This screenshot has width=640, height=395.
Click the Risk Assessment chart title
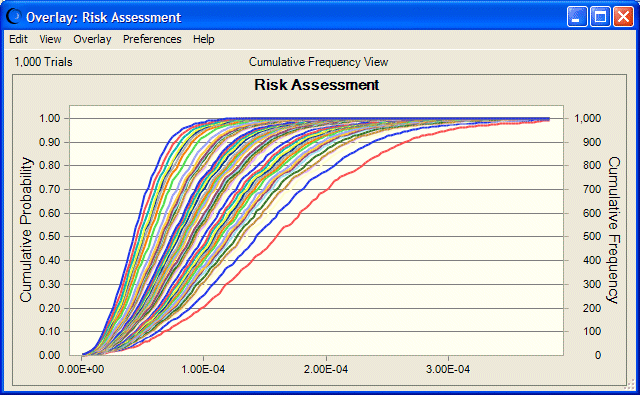click(x=316, y=85)
